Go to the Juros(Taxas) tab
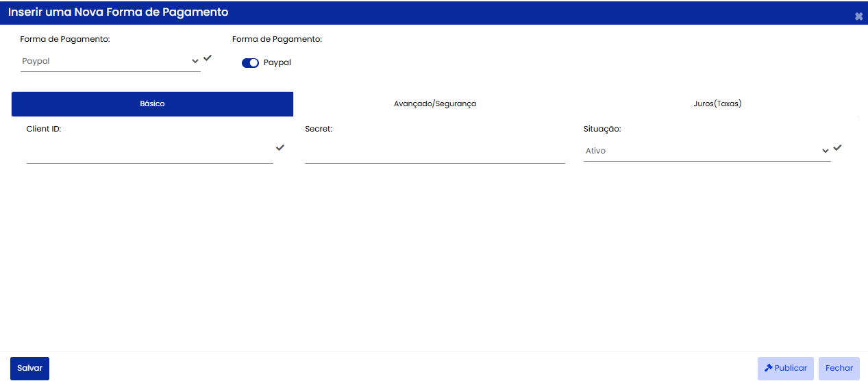The height and width of the screenshot is (381, 868). tap(717, 104)
